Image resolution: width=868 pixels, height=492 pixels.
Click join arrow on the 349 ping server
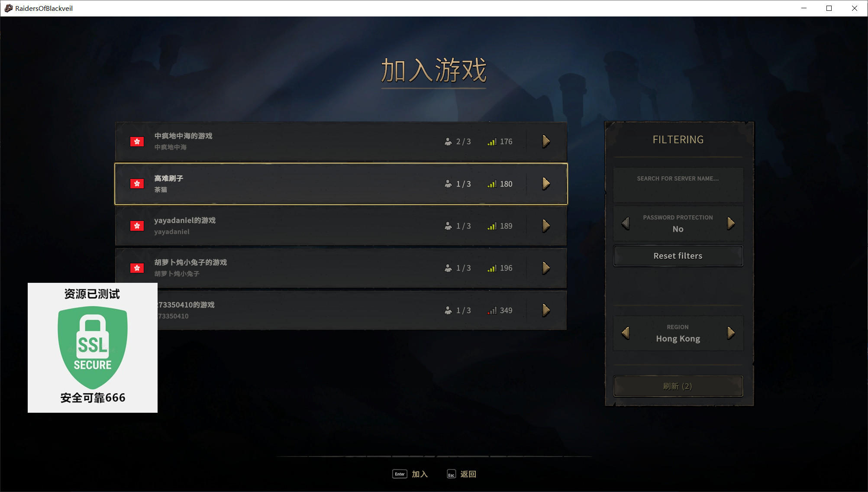click(546, 310)
